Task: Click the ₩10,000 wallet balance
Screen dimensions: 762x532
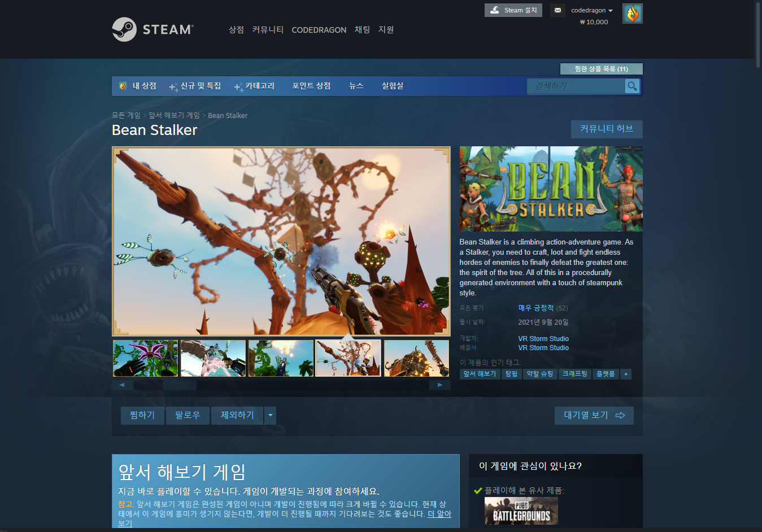Action: 594,22
